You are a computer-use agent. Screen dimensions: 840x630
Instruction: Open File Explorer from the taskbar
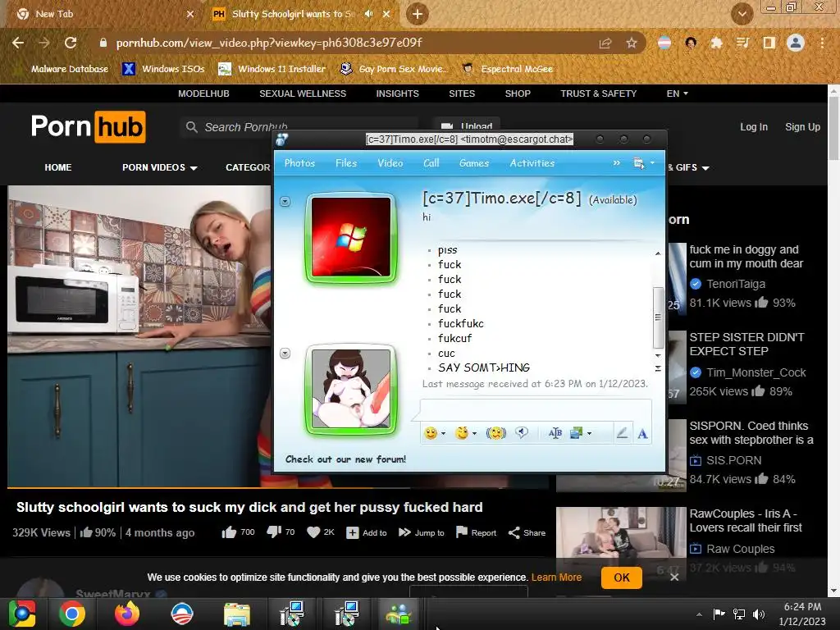[x=237, y=614]
